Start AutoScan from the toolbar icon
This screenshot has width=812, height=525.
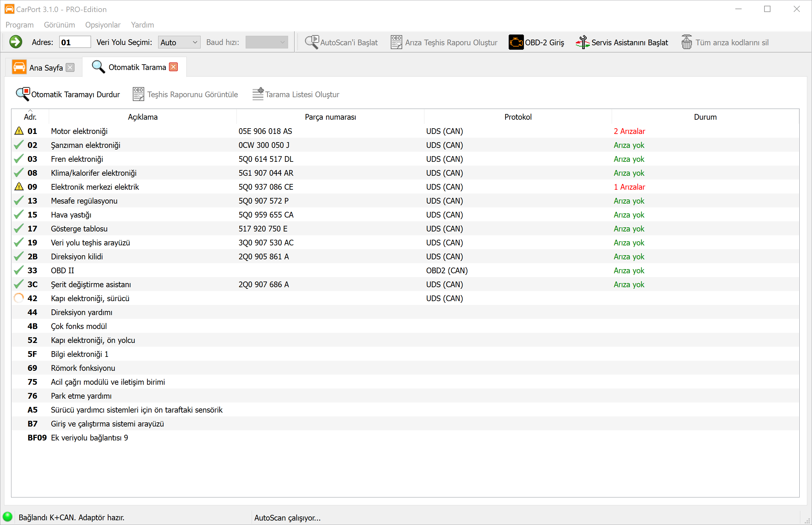pos(312,42)
